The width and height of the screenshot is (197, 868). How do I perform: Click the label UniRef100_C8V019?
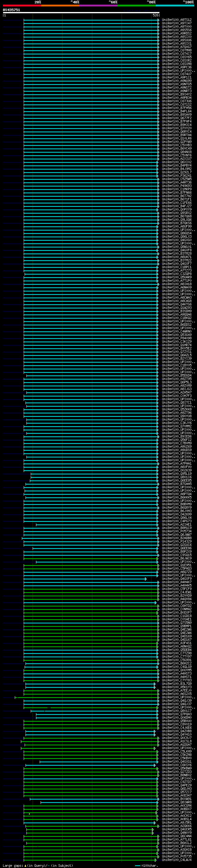(x=177, y=724)
